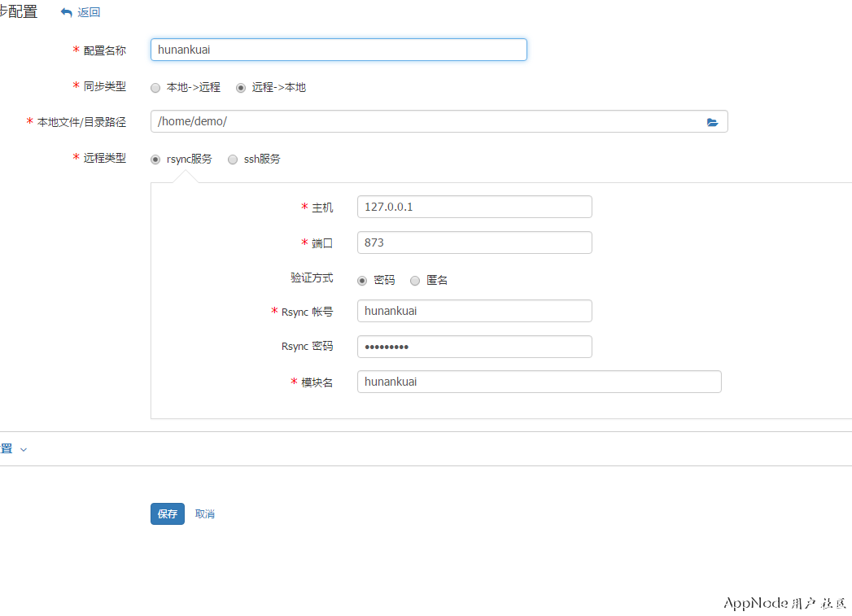Click the collapsed section heading text ending in 置
The height and width of the screenshot is (616, 852).
[6, 449]
